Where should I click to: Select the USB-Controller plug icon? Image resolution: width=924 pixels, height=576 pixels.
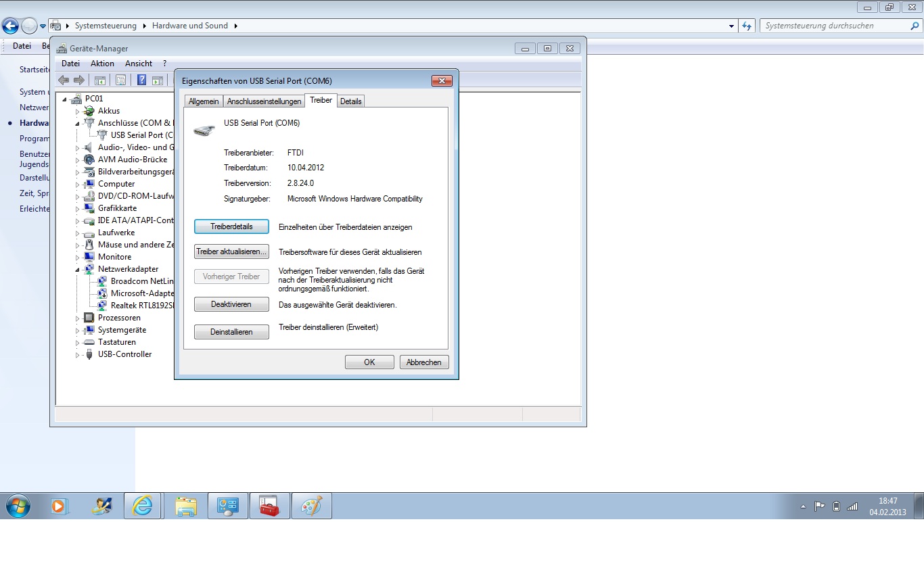[89, 354]
